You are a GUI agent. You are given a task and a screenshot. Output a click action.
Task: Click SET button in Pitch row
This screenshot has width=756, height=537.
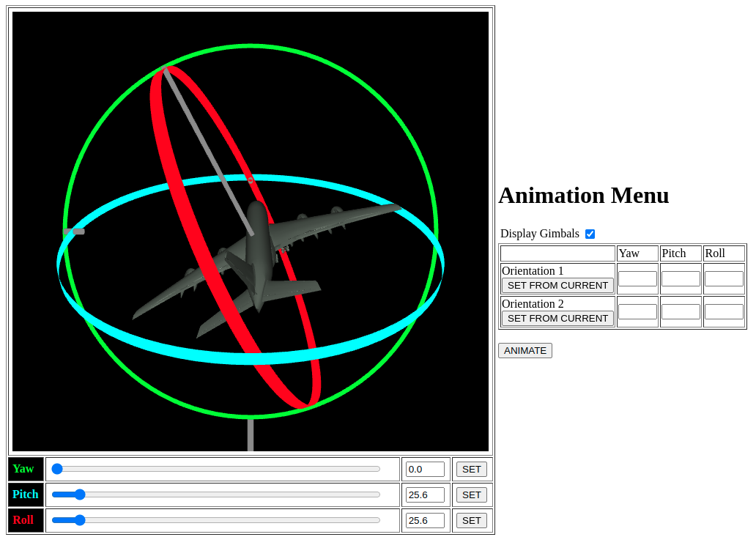click(472, 495)
